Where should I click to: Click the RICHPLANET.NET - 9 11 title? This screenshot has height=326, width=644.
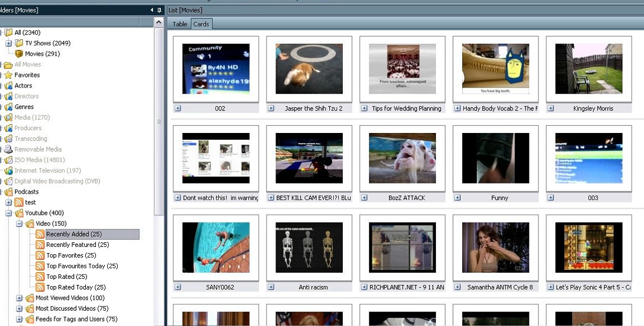pyautogui.click(x=407, y=287)
